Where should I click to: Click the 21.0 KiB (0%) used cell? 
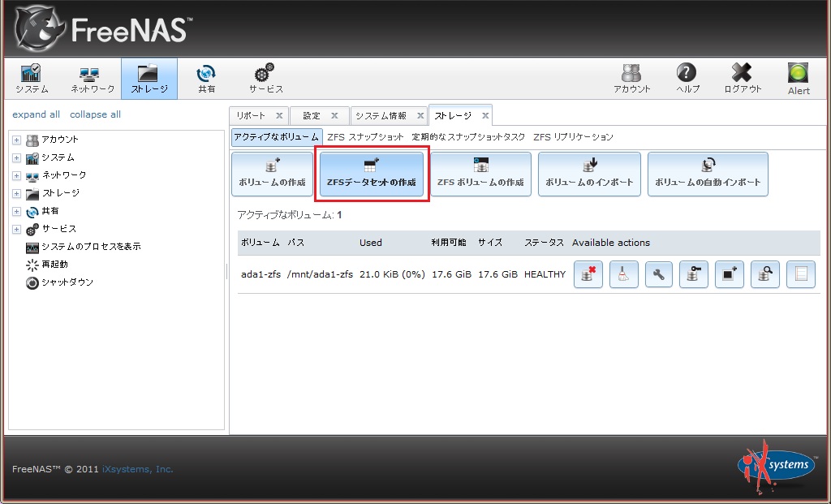click(x=392, y=274)
